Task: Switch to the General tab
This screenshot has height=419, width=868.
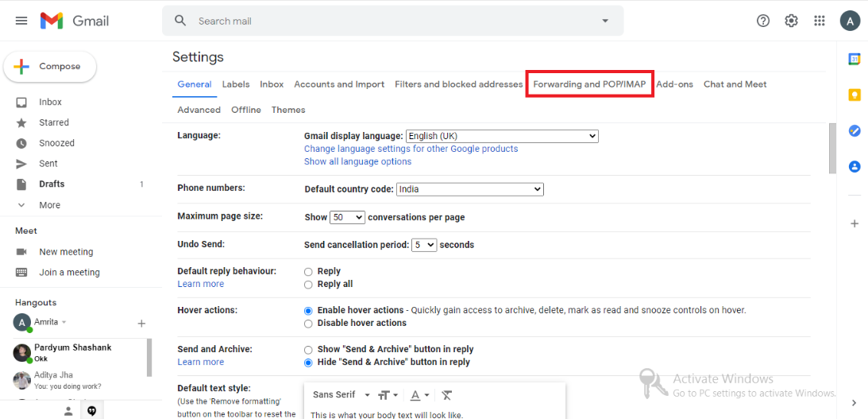Action: coord(195,84)
